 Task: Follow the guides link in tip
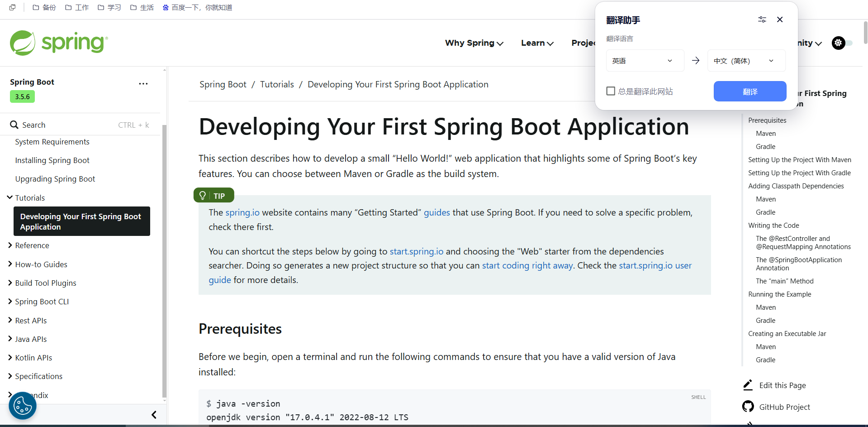tap(437, 212)
